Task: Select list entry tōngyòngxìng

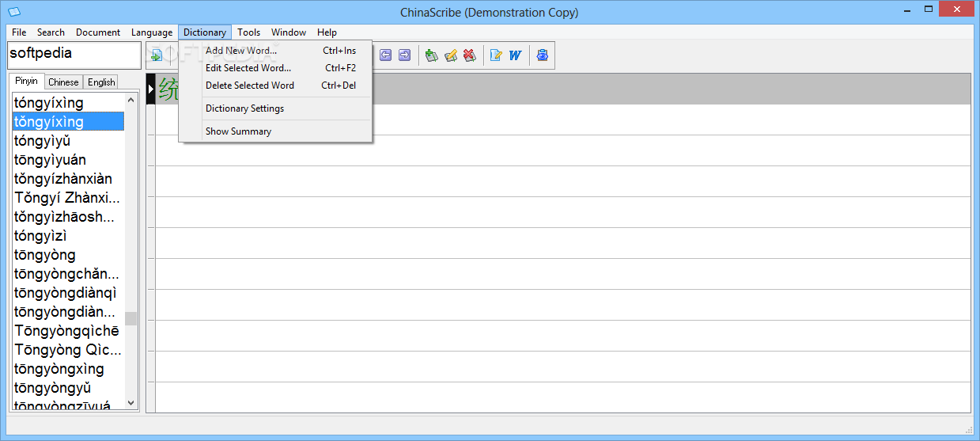Action: (x=68, y=369)
